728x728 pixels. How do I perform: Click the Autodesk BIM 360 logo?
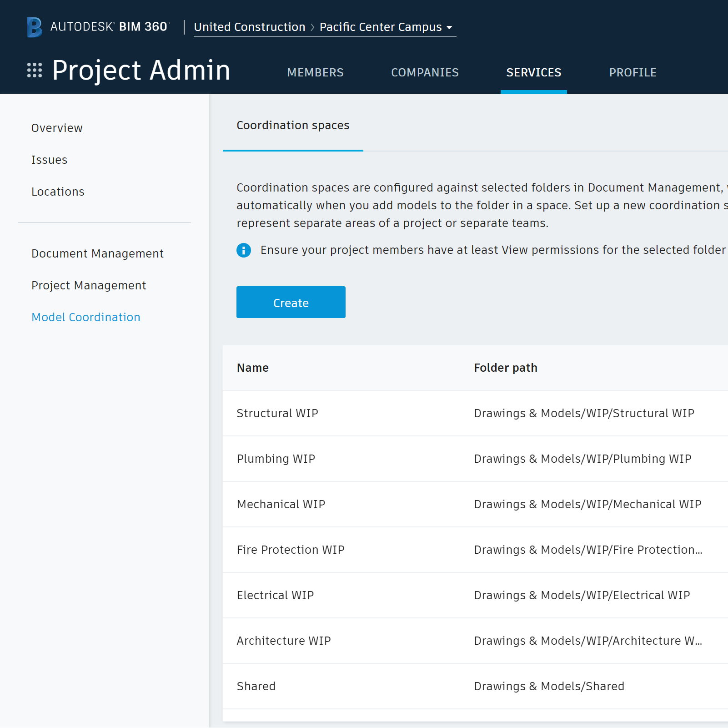(x=97, y=26)
